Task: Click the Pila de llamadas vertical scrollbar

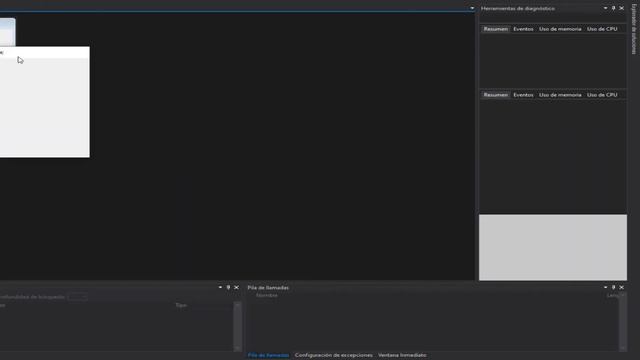Action: point(622,322)
